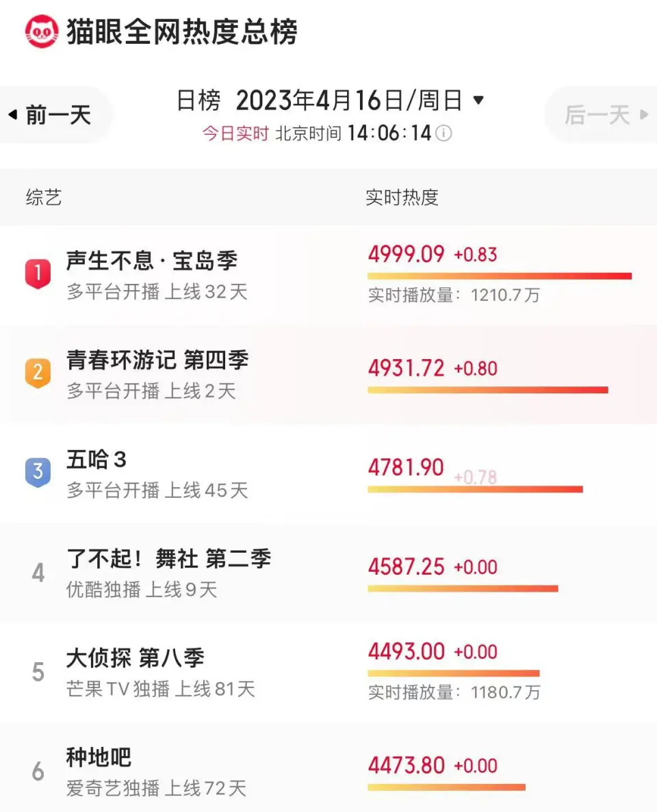Click the red rank 1 badge
Image resolution: width=657 pixels, height=812 pixels.
(38, 274)
